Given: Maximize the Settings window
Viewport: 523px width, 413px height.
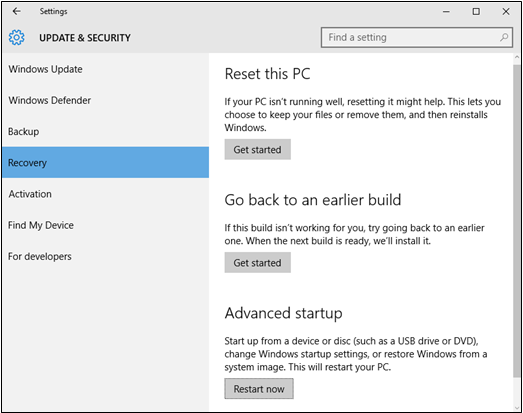Looking at the screenshot, I should pos(476,12).
